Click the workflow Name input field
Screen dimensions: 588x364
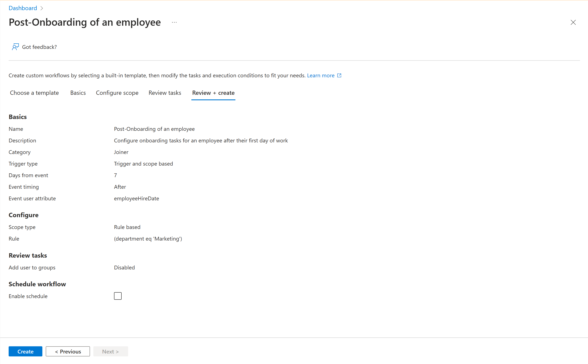[x=154, y=129]
